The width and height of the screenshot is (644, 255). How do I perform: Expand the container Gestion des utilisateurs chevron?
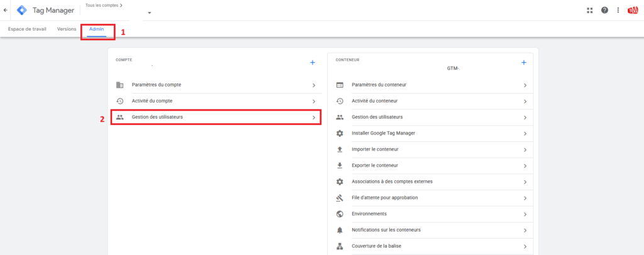tap(525, 117)
